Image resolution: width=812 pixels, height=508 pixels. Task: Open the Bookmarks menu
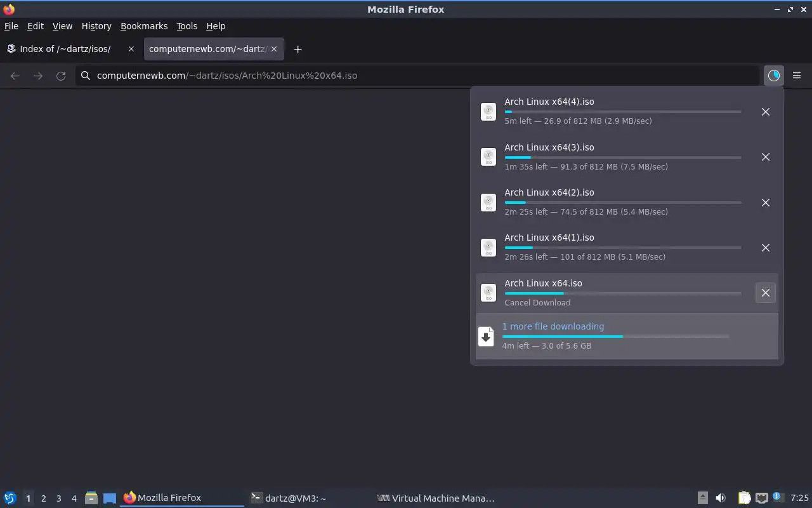pyautogui.click(x=144, y=26)
